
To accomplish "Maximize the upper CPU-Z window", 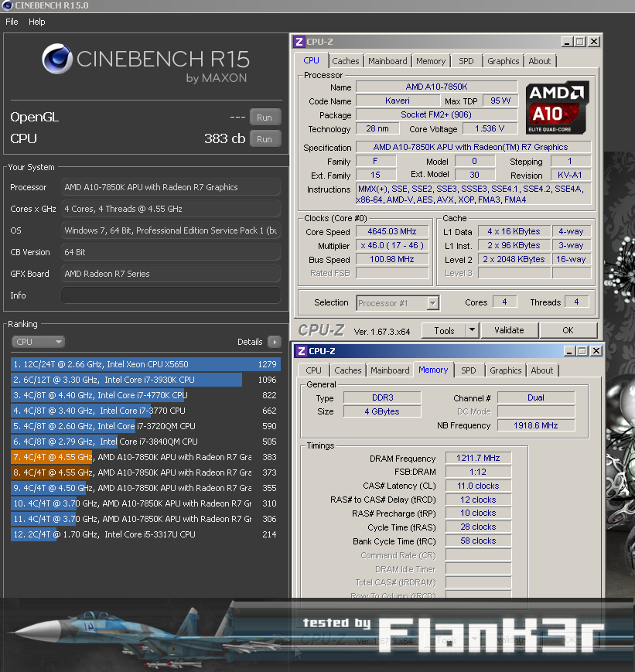I will (x=580, y=42).
